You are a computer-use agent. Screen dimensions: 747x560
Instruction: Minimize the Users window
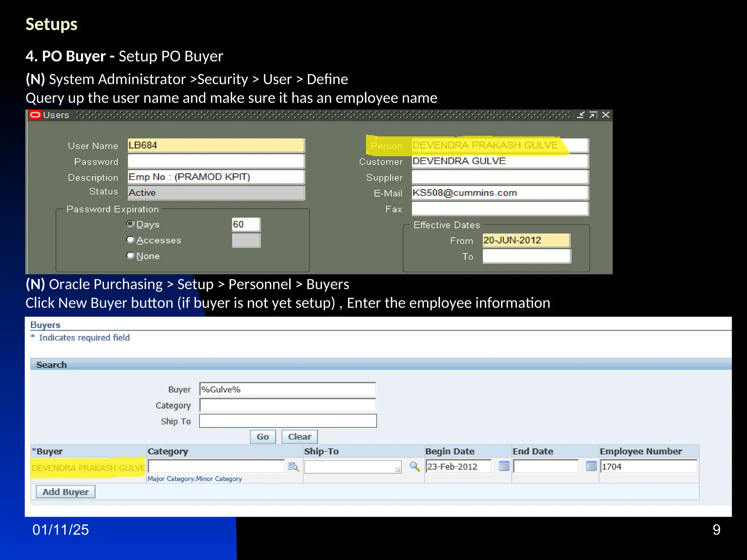pyautogui.click(x=581, y=115)
